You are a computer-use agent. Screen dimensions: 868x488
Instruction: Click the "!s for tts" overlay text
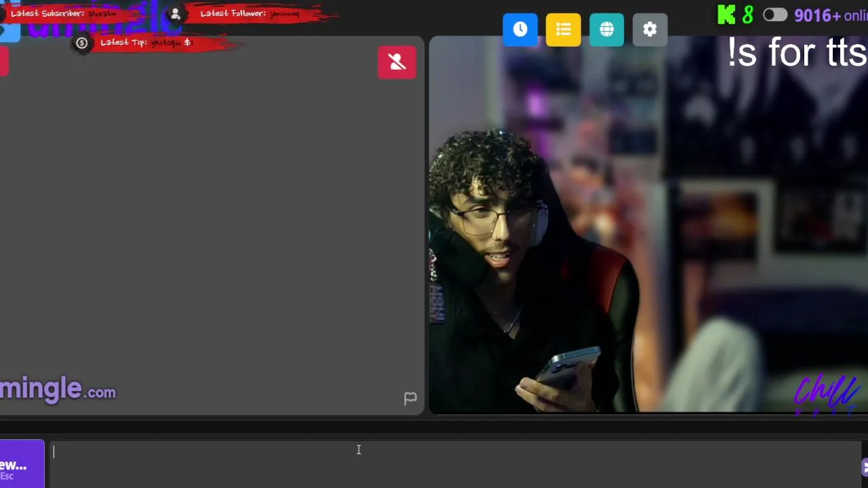click(x=797, y=53)
